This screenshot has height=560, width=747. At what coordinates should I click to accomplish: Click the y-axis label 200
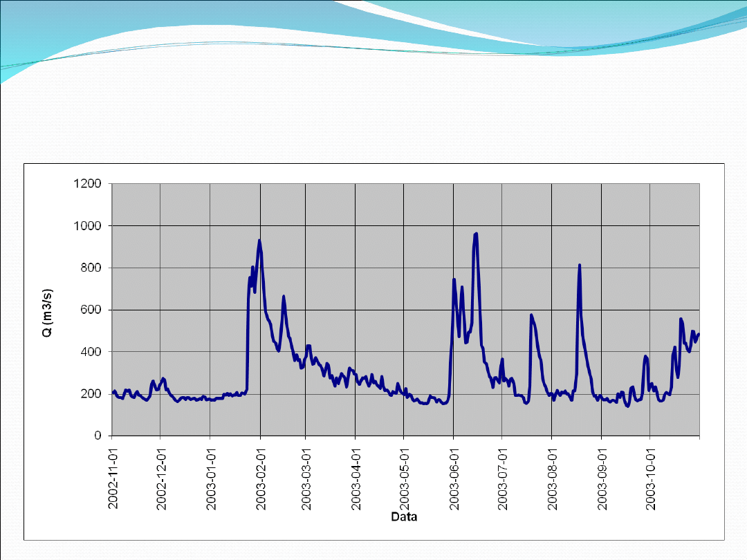(x=91, y=394)
